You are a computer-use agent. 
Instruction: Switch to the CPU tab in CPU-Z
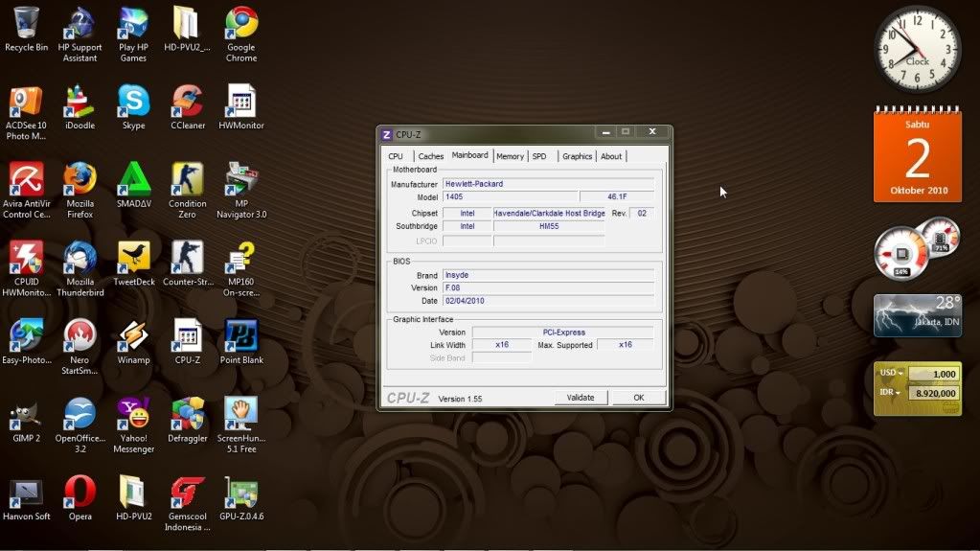pos(396,156)
